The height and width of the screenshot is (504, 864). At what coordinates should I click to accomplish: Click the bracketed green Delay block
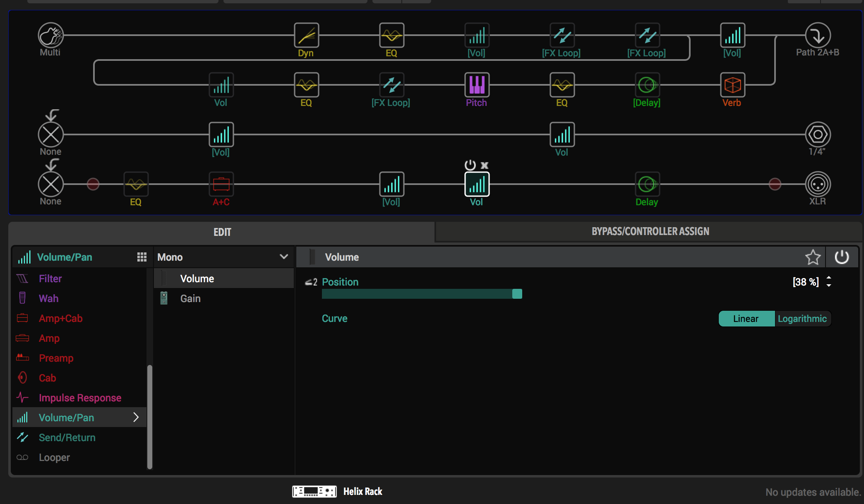click(x=647, y=85)
